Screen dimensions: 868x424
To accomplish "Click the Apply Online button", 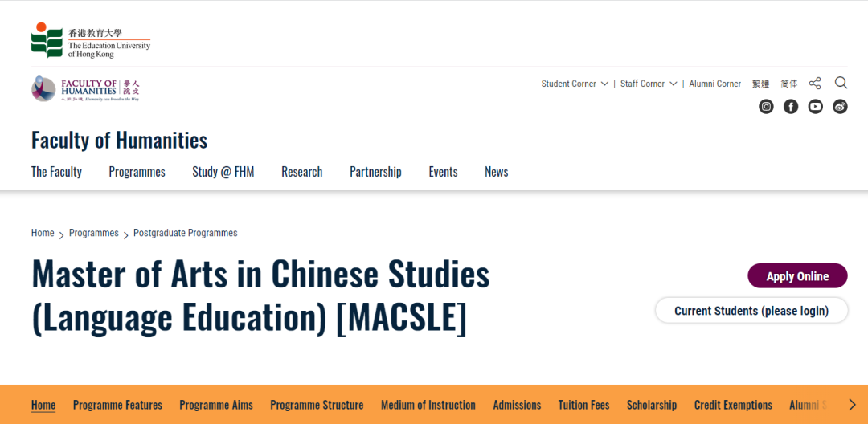I will tap(797, 276).
